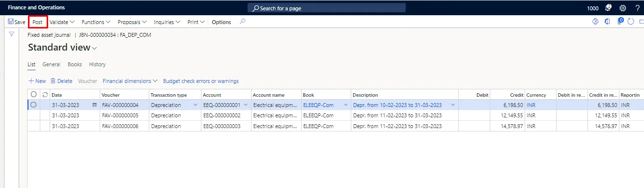
Task: Expand Financial dimensions dropdown
Action: 130,81
